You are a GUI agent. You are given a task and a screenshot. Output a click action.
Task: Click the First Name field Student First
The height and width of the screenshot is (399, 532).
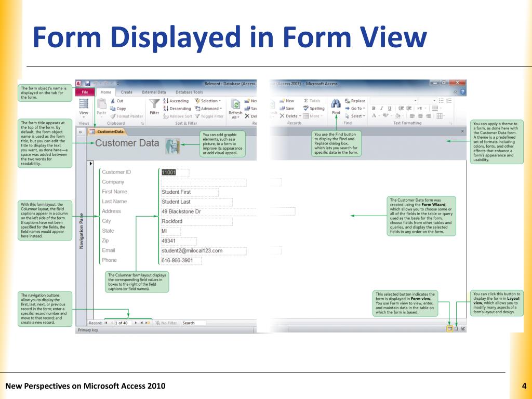[189, 192]
